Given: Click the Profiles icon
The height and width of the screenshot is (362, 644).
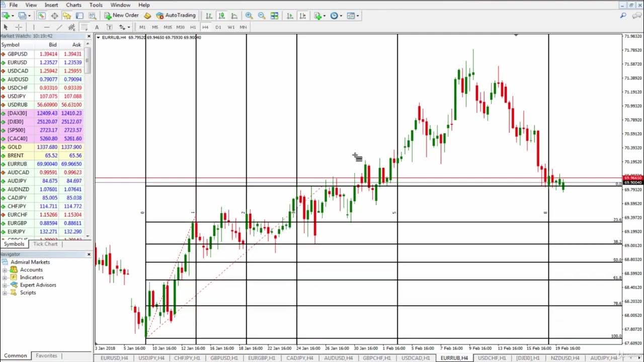Looking at the screenshot, I should coord(22,16).
